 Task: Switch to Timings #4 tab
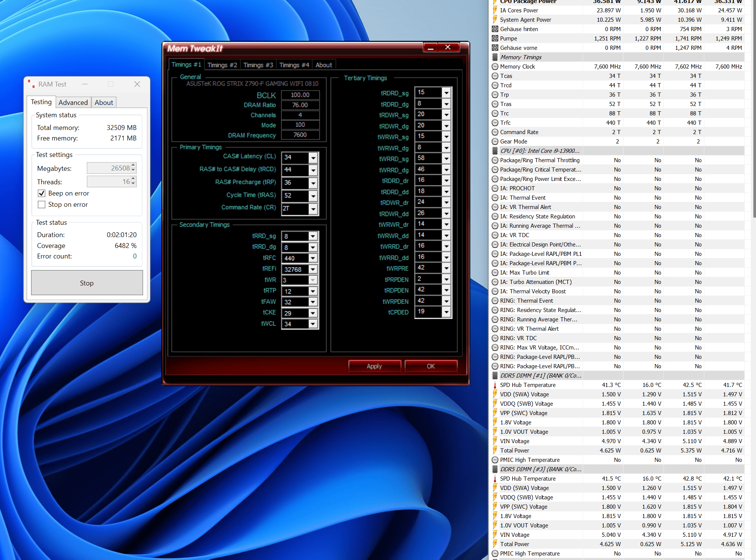[294, 65]
